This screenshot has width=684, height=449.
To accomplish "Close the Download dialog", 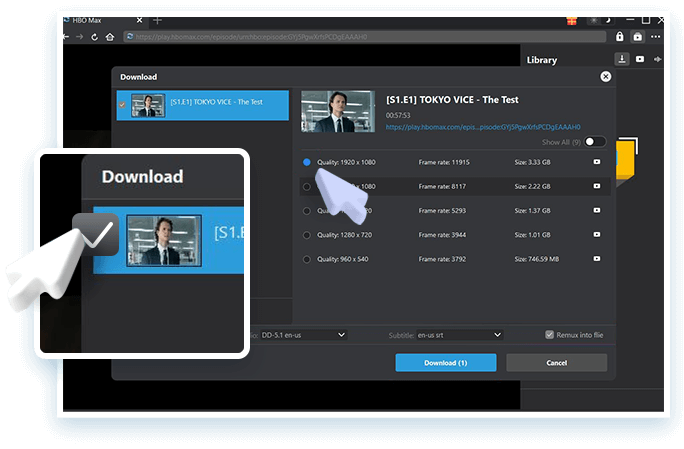I will click(605, 77).
